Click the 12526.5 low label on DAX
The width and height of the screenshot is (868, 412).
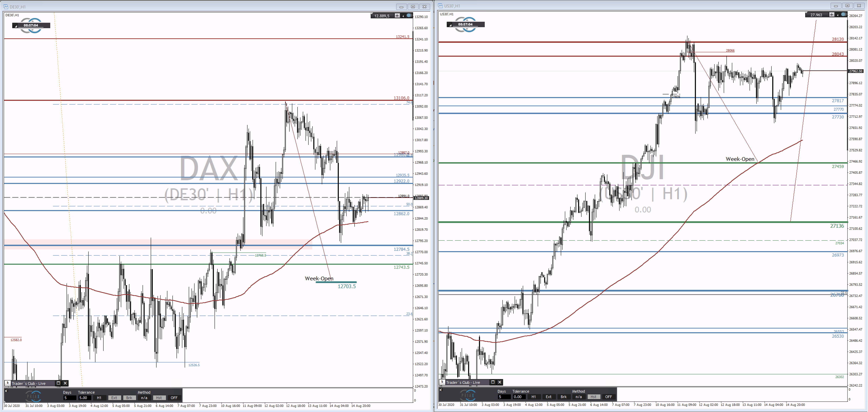(x=194, y=365)
